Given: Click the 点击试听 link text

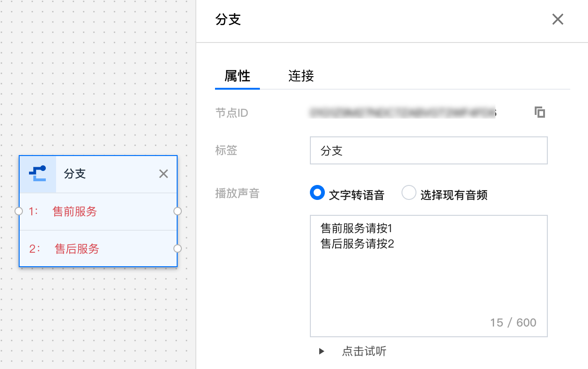Looking at the screenshot, I should pyautogui.click(x=364, y=351).
